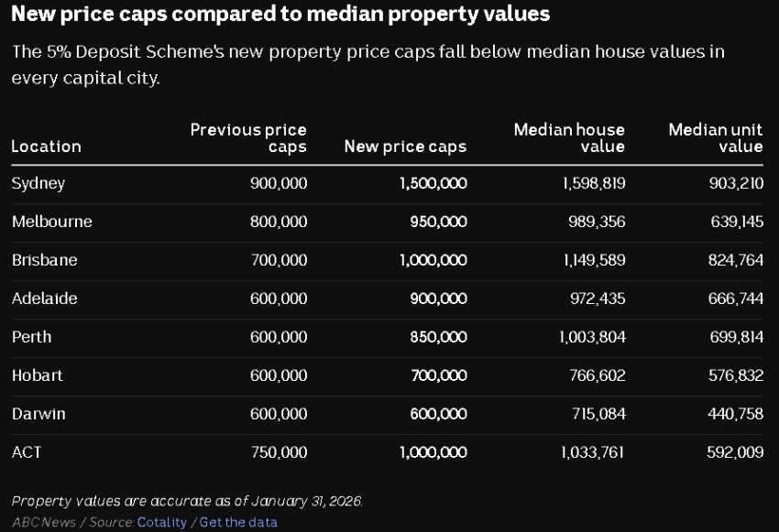The height and width of the screenshot is (532, 779).
Task: Click the Melbourne row label
Action: point(51,222)
